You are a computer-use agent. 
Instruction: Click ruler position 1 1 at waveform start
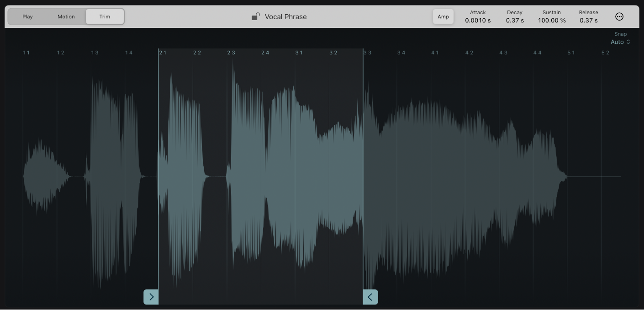point(26,52)
